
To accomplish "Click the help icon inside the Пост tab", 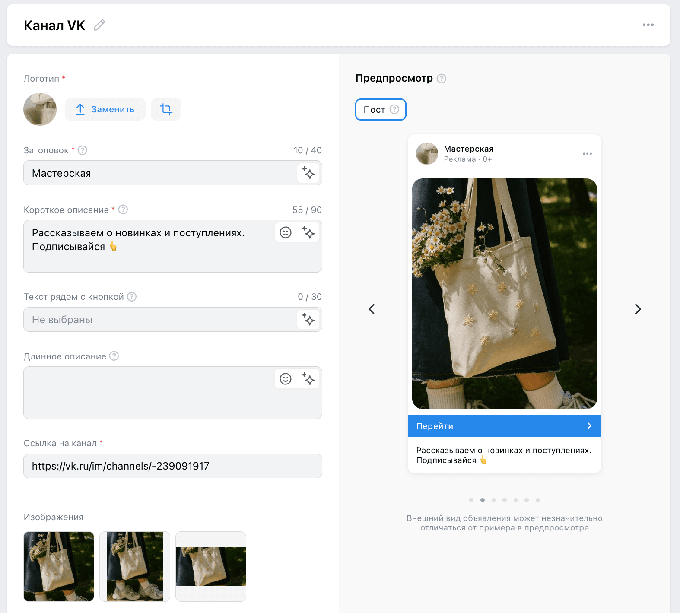I will (x=394, y=109).
